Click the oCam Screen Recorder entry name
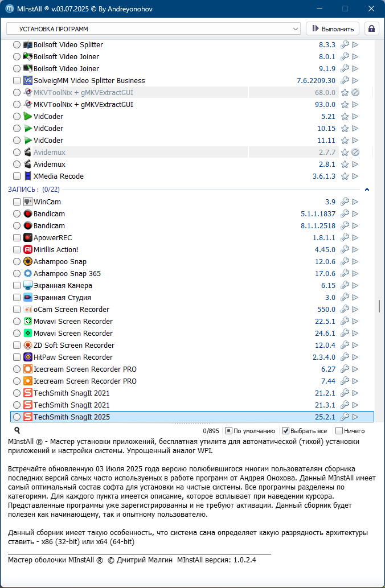This screenshot has width=385, height=588. 71,310
